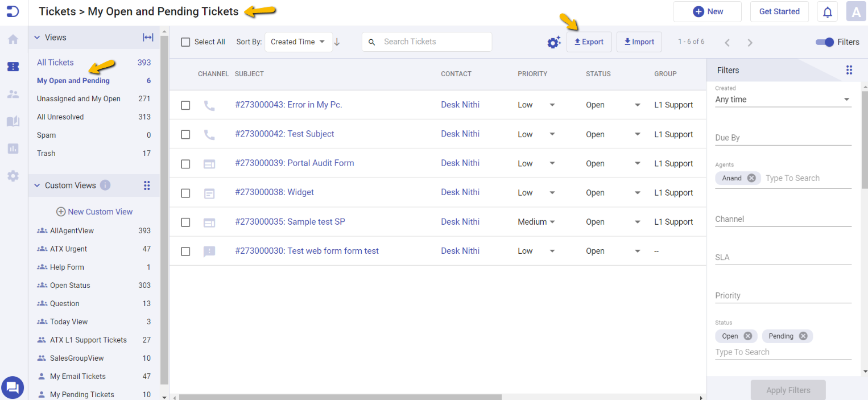
Task: Click the notifications bell icon
Action: (827, 11)
